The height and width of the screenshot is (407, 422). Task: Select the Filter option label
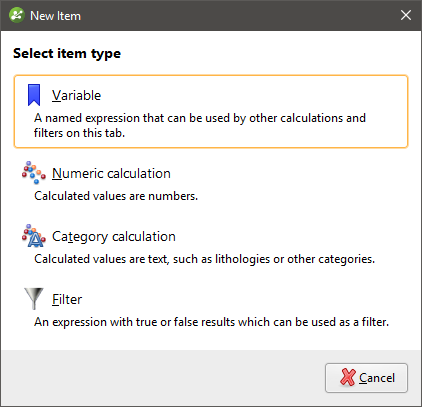pos(67,299)
